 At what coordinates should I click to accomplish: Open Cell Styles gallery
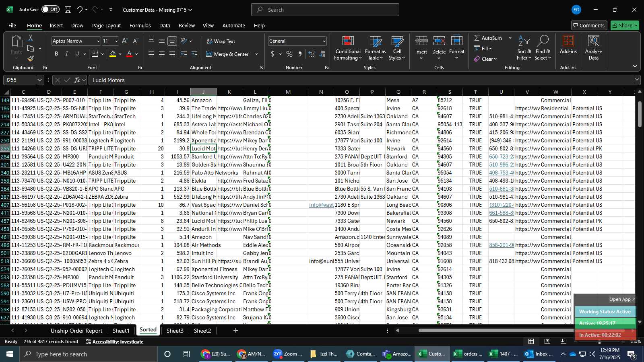pyautogui.click(x=397, y=48)
